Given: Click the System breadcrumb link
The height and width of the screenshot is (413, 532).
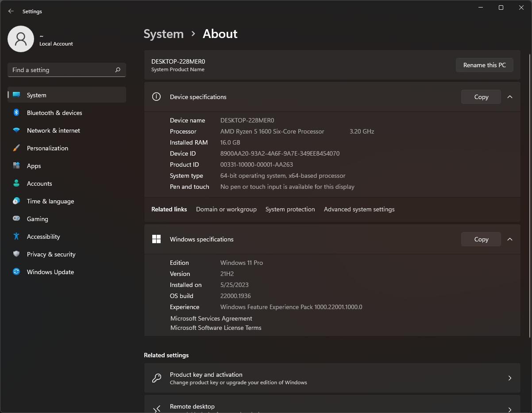Looking at the screenshot, I should point(163,34).
